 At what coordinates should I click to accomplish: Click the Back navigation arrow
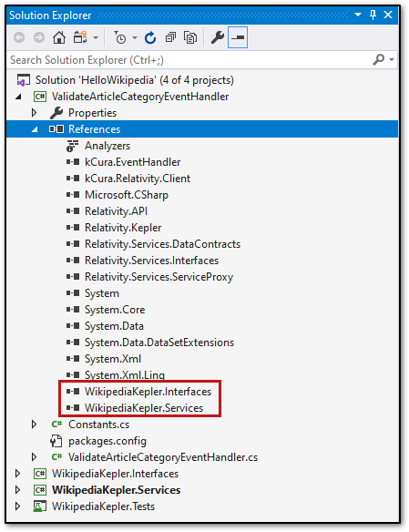pos(19,37)
